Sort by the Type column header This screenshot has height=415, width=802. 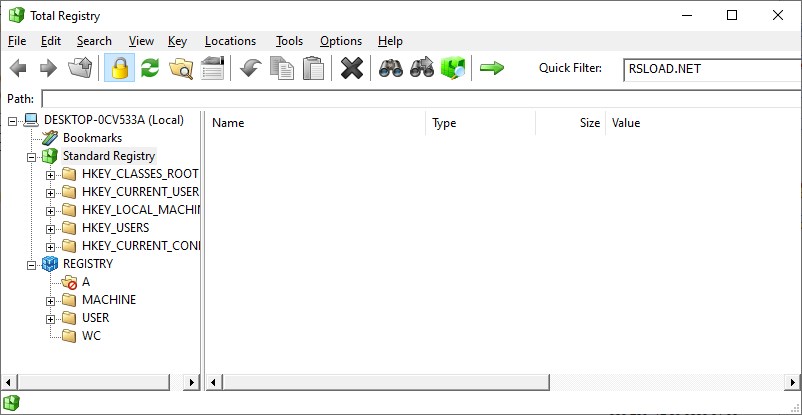481,123
